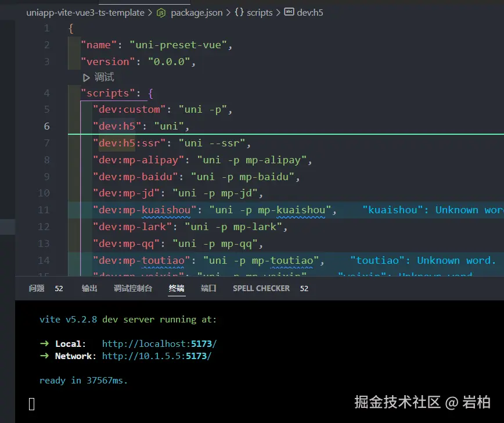This screenshot has width=504, height=423.
Task: Click line number 6 in the gutter
Action: click(x=46, y=126)
